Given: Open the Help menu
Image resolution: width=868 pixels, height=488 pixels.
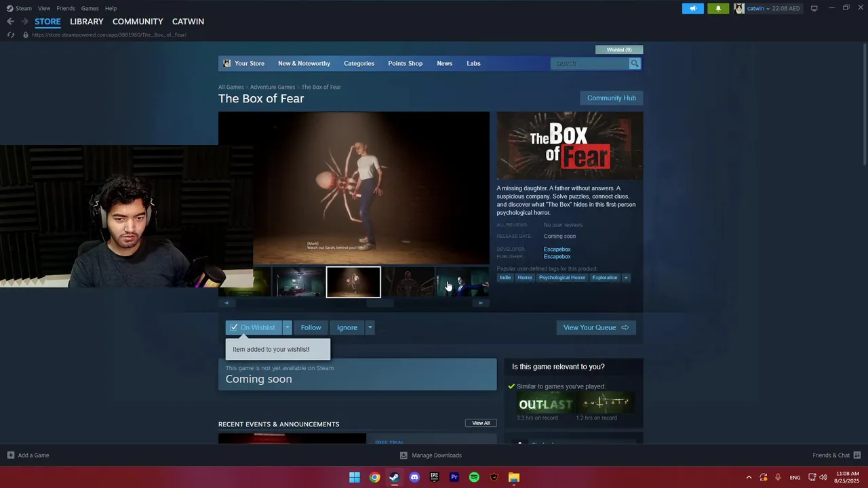Looking at the screenshot, I should 111,8.
